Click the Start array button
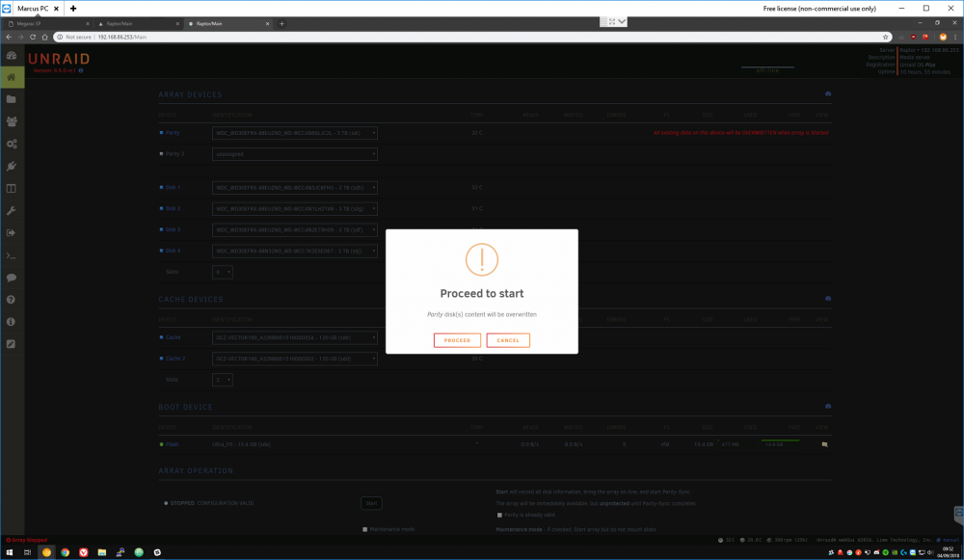 click(x=371, y=503)
